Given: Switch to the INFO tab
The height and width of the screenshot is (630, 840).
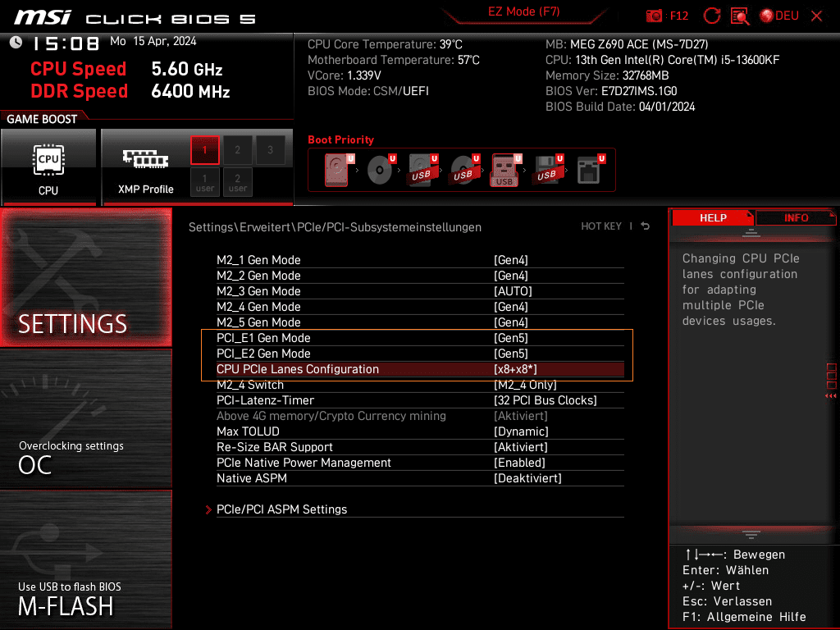Looking at the screenshot, I should tap(796, 218).
